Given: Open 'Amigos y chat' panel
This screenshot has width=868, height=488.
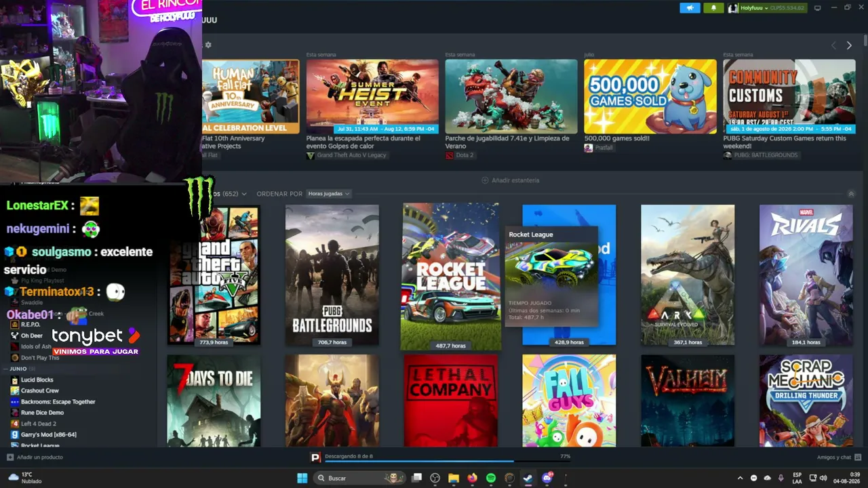Looking at the screenshot, I should [839, 457].
